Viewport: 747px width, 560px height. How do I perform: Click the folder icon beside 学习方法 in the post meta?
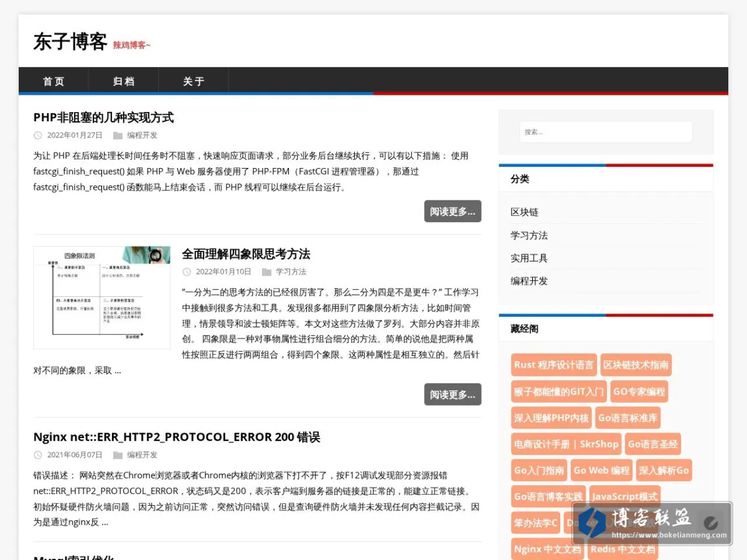(266, 272)
